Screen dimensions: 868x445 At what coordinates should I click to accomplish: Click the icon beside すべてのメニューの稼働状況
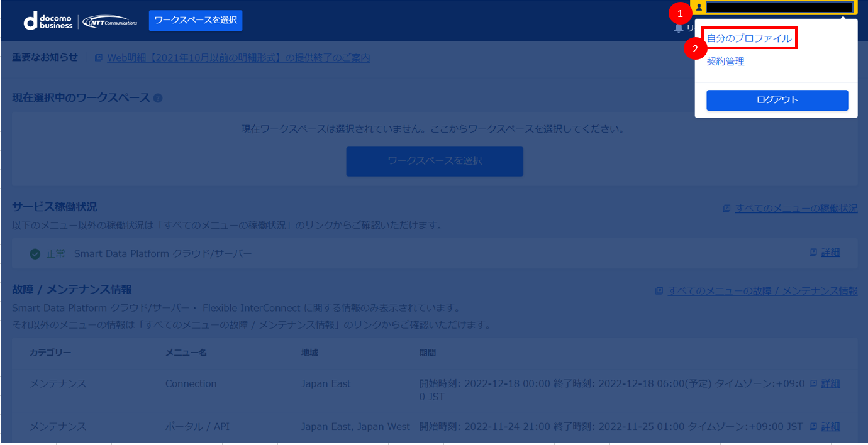click(x=727, y=208)
